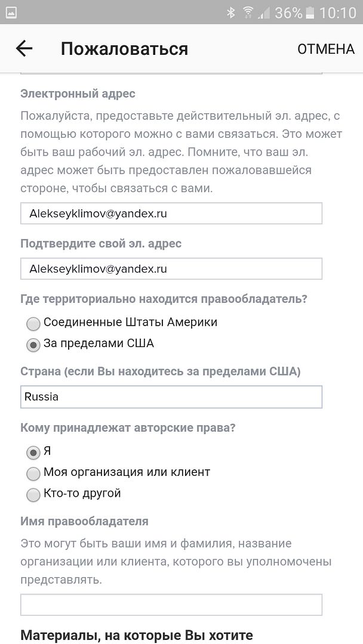Tap ОТМЕНА to cancel the complaint
Image resolution: width=363 pixels, height=644 pixels.
tap(325, 49)
